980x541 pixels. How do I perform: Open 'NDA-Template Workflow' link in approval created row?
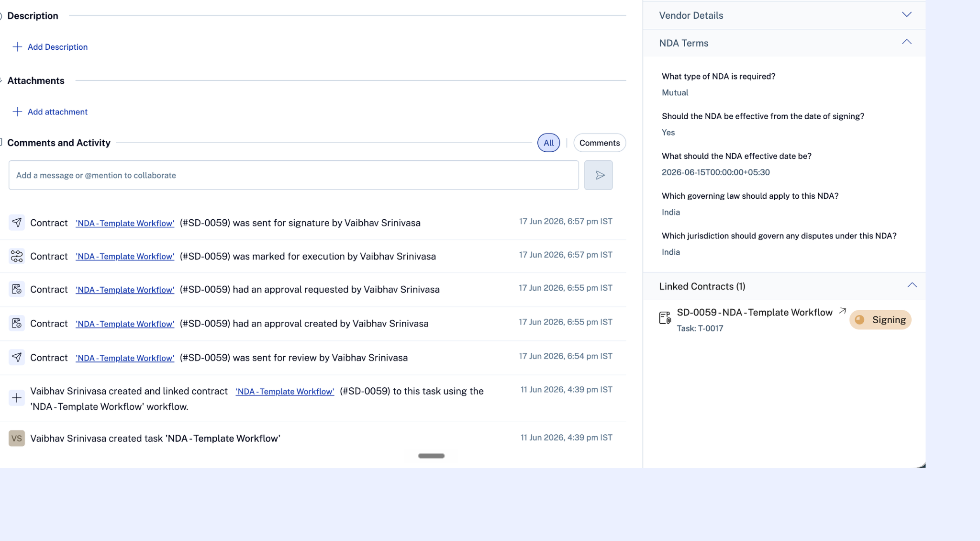pyautogui.click(x=125, y=324)
